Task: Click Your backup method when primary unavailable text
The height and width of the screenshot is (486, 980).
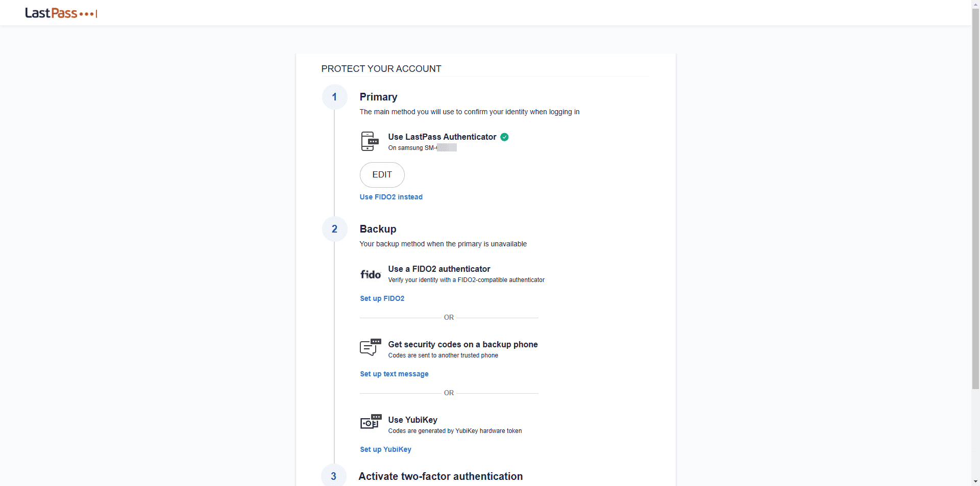Action: (443, 244)
